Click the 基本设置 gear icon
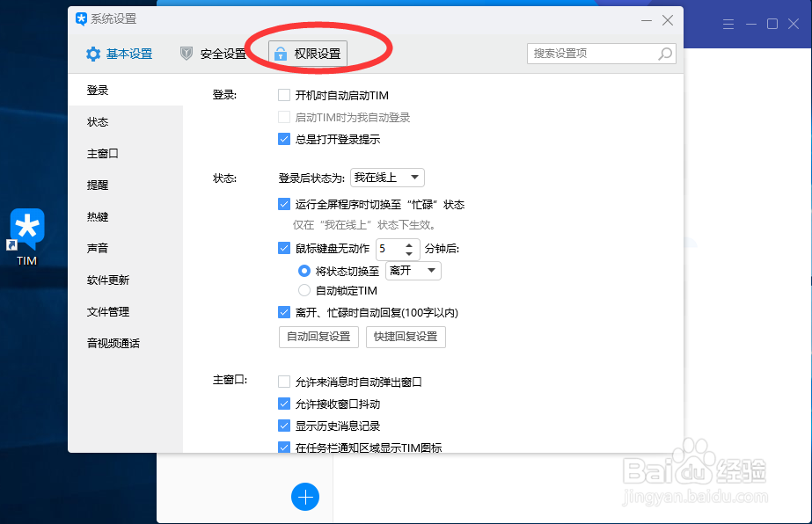Image resolution: width=812 pixels, height=524 pixels. [93, 53]
